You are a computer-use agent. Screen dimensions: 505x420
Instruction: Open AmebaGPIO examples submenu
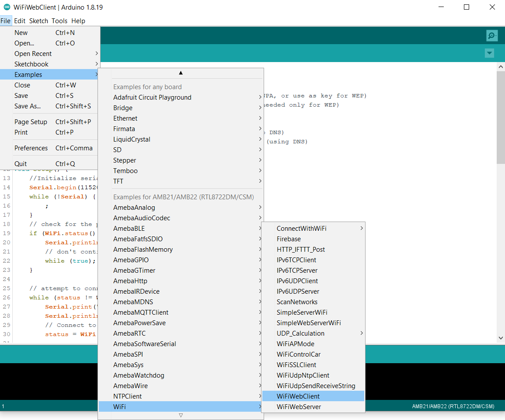181,260
